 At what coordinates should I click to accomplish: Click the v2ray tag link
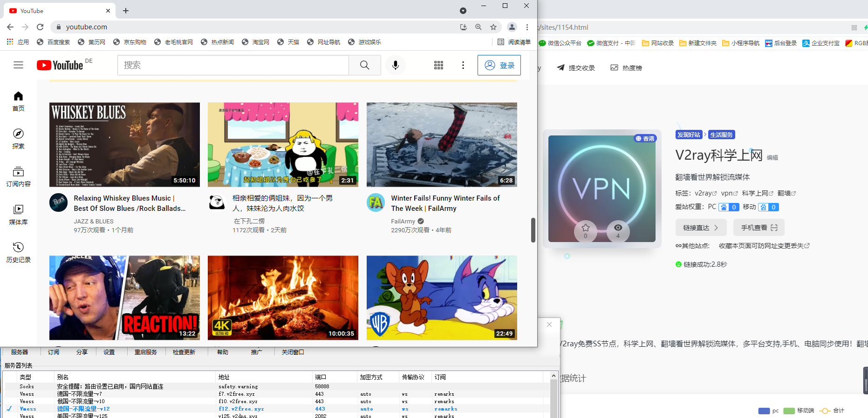[x=705, y=193]
